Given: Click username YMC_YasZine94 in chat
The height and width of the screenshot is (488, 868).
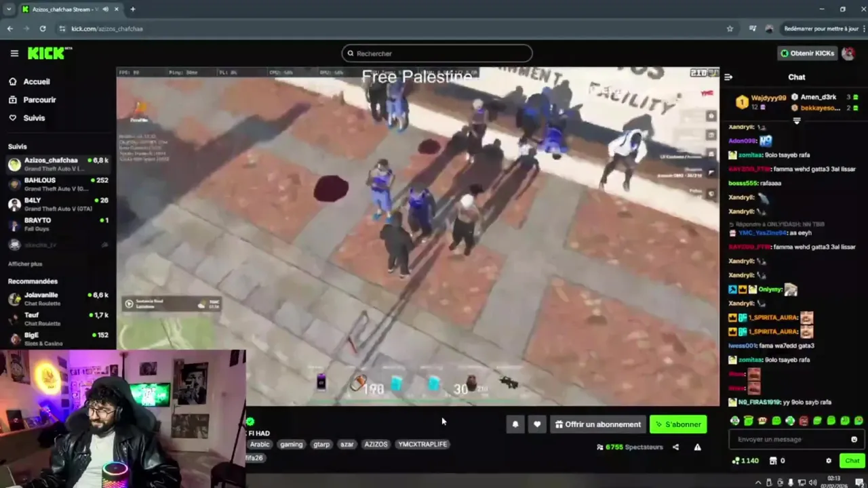Looking at the screenshot, I should click(x=762, y=232).
